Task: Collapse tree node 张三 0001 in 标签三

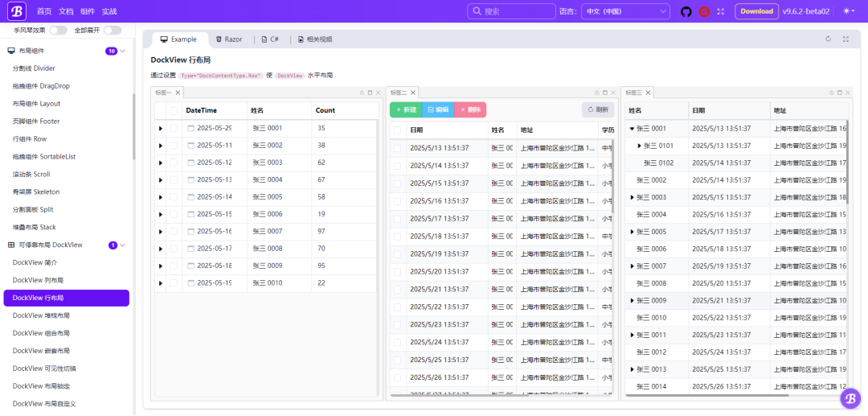Action: [633, 129]
